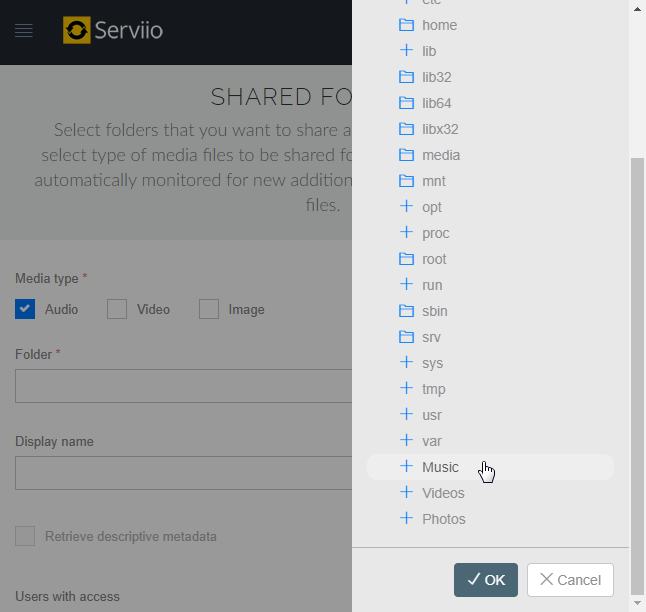
Task: Expand the usr folder with plus icon
Action: pyautogui.click(x=407, y=414)
